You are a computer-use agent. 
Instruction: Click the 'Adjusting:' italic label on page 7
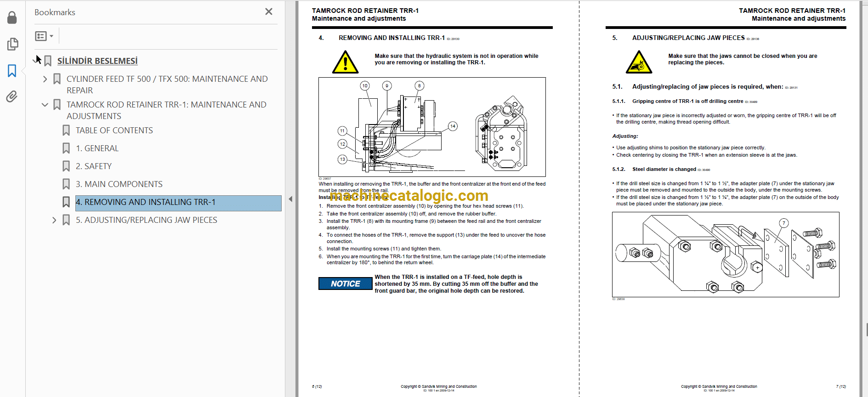click(x=625, y=136)
